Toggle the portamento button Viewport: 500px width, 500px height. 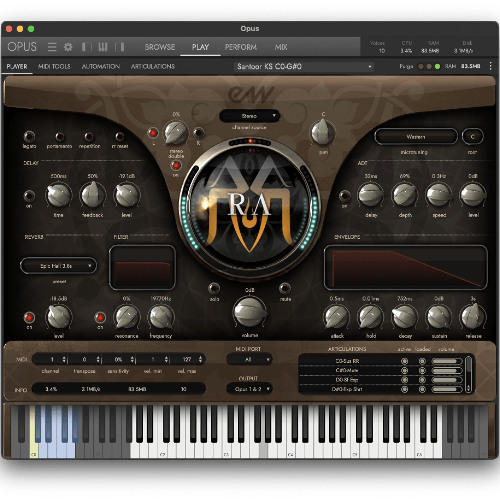tap(60, 136)
